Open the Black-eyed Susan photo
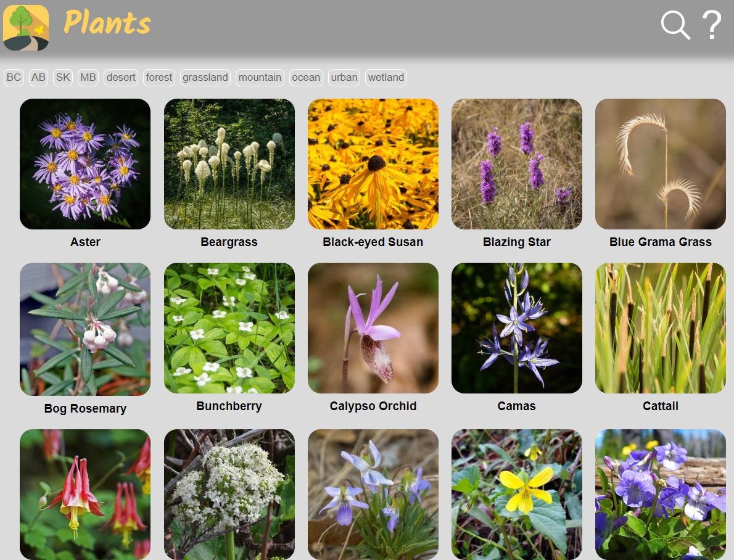This screenshot has height=560, width=734. pyautogui.click(x=373, y=164)
